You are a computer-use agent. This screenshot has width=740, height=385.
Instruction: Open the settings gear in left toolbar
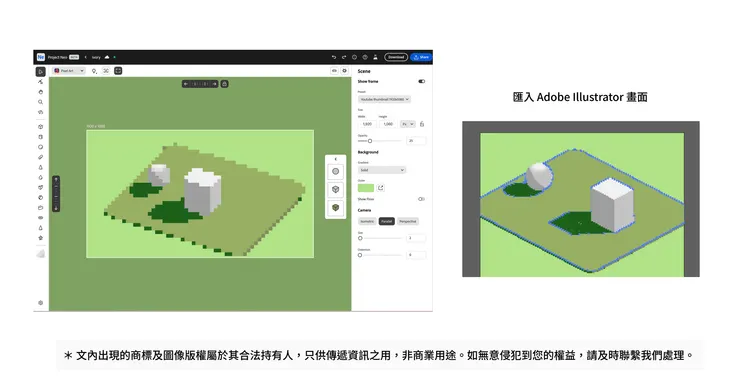click(x=41, y=303)
